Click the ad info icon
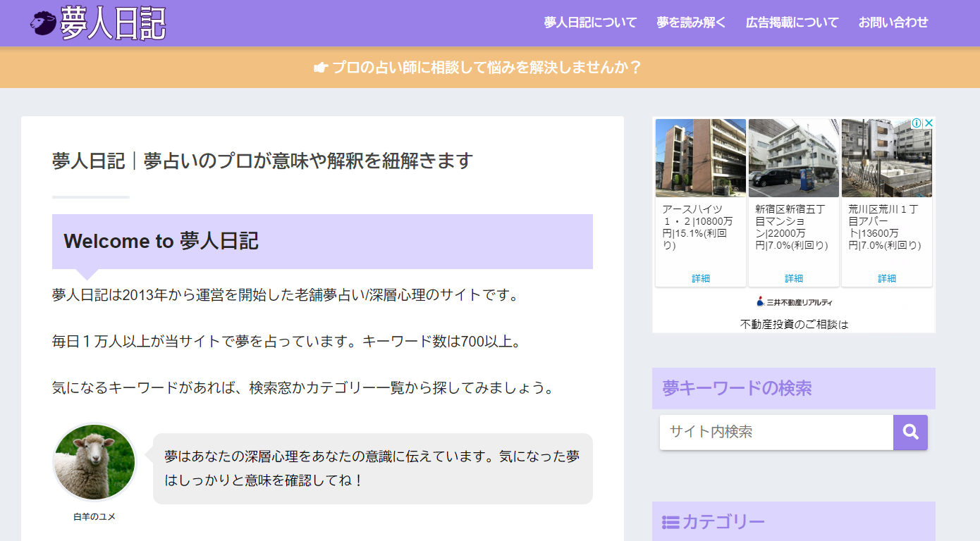The height and width of the screenshot is (541, 980). point(917,123)
